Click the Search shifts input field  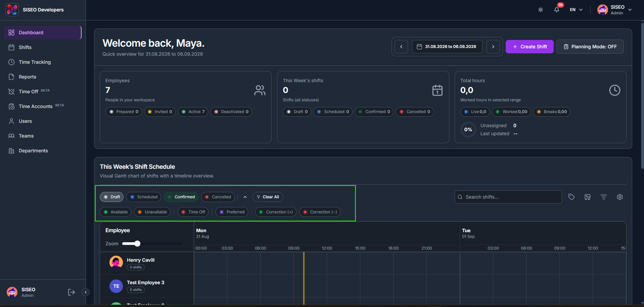(508, 197)
